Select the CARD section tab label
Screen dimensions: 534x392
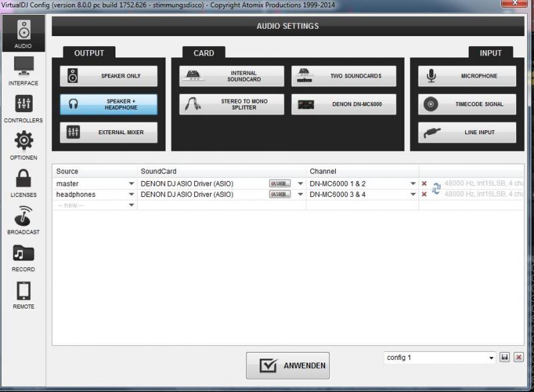[204, 53]
